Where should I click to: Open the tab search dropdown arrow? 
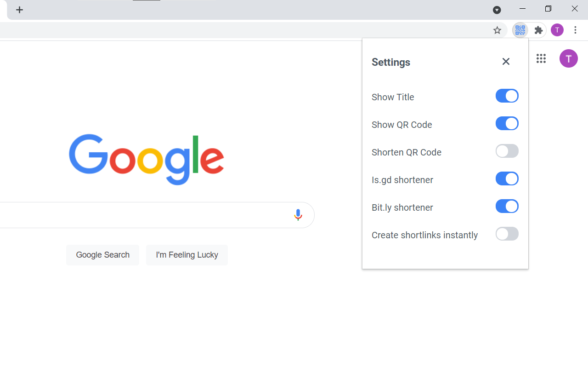tap(497, 10)
